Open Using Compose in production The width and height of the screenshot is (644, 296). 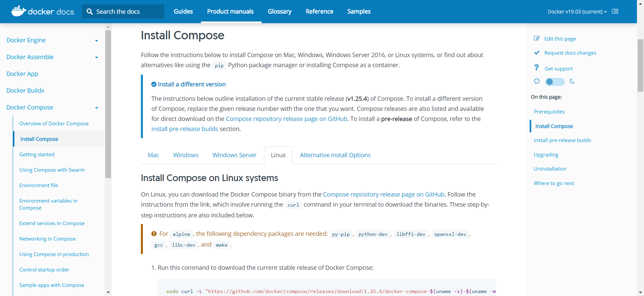(54, 254)
